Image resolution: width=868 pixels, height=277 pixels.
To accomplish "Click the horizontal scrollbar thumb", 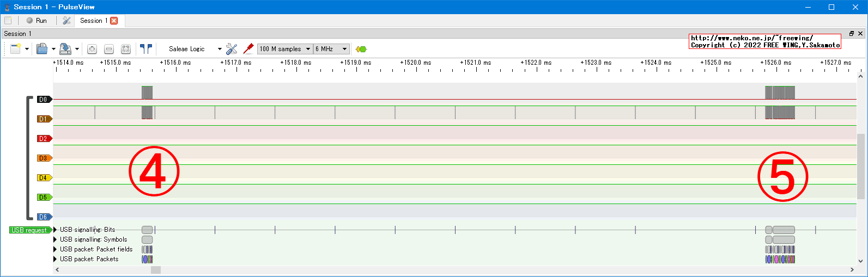I will point(156,270).
